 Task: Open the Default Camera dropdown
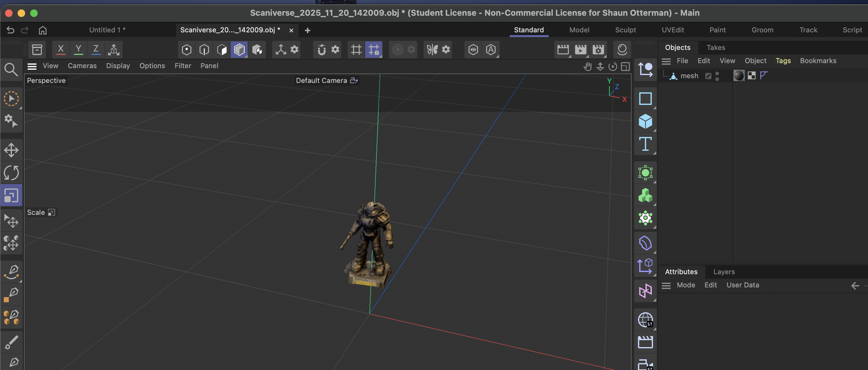pyautogui.click(x=353, y=80)
